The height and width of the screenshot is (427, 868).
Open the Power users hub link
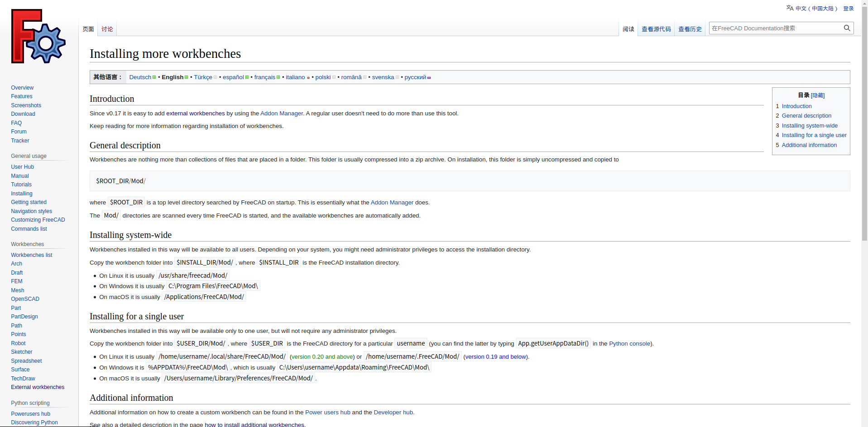[x=328, y=413]
